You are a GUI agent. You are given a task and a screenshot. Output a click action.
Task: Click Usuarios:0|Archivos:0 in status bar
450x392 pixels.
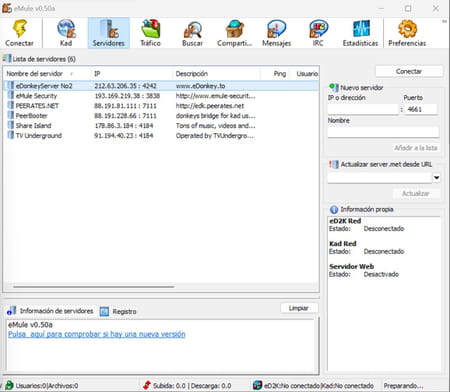(x=47, y=386)
